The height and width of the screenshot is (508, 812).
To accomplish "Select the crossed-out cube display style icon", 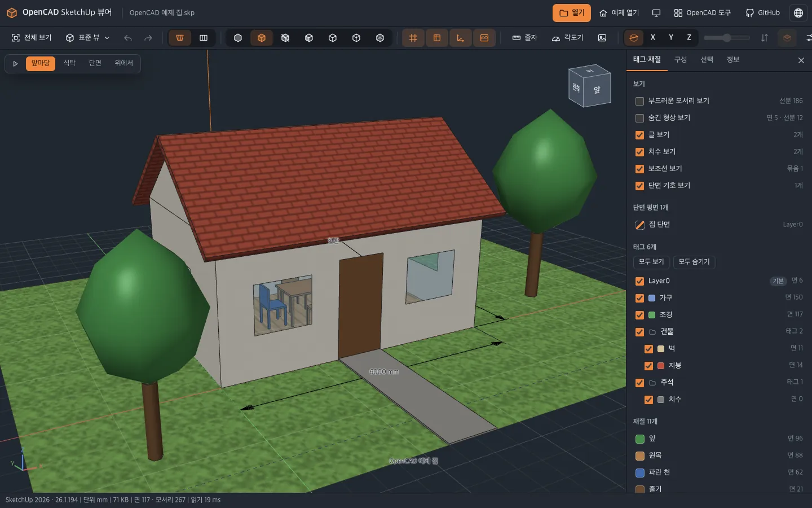I will [x=285, y=38].
